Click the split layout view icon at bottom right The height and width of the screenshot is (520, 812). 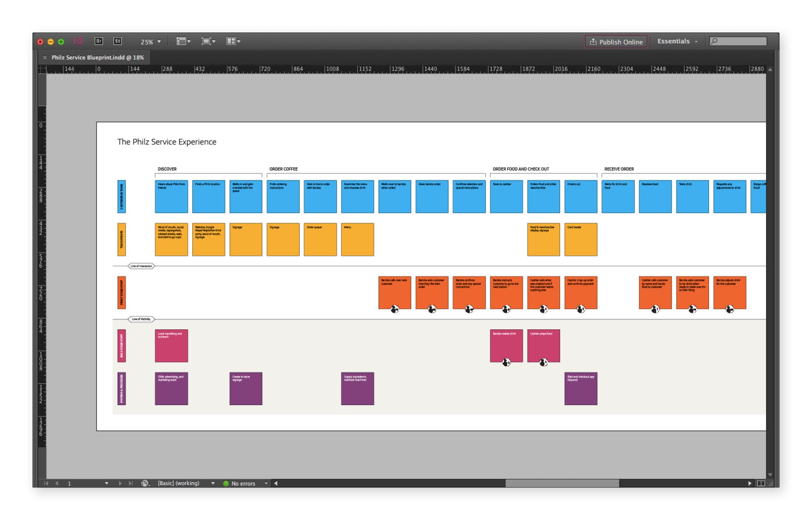coord(761,483)
